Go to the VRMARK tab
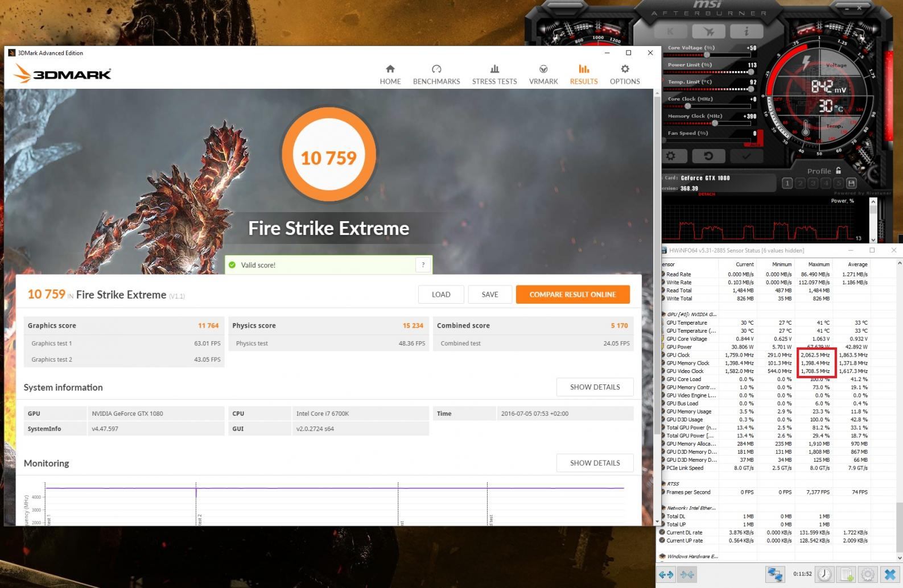 [543, 74]
